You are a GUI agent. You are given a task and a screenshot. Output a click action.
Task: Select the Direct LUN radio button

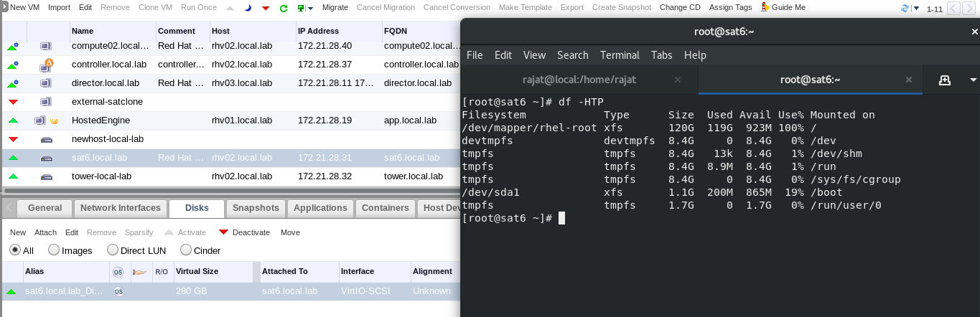(113, 250)
